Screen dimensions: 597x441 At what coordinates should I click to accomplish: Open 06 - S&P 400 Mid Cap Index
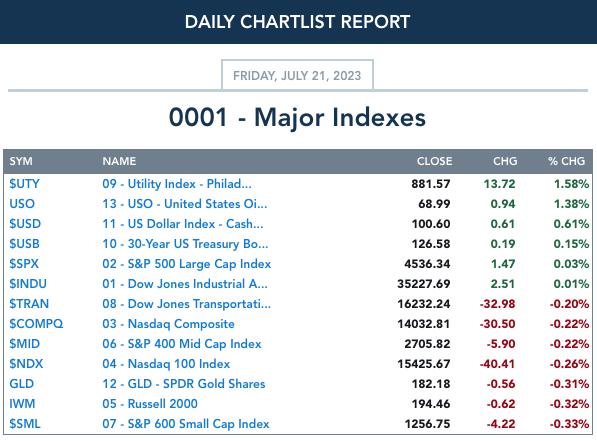point(182,344)
